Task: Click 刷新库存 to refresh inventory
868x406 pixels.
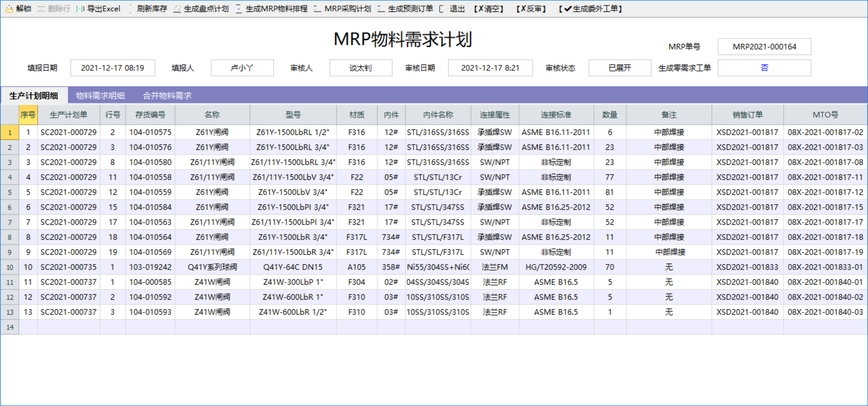Action: point(148,8)
